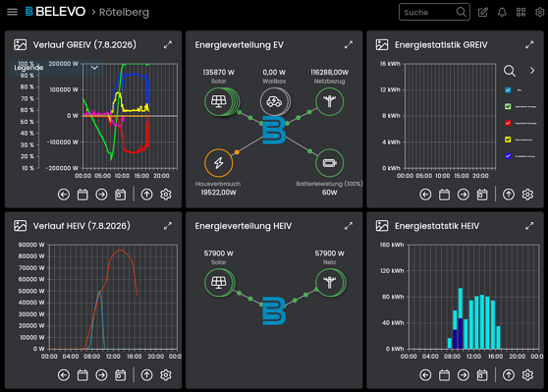The image size is (548, 392).
Task: Expand the Verlauf GREIV panel to fullscreen
Action: (168, 45)
